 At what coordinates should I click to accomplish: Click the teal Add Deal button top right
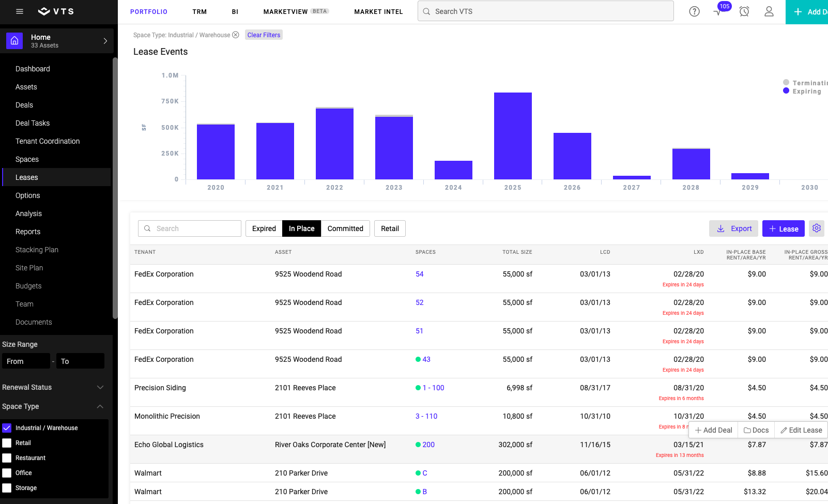click(807, 12)
